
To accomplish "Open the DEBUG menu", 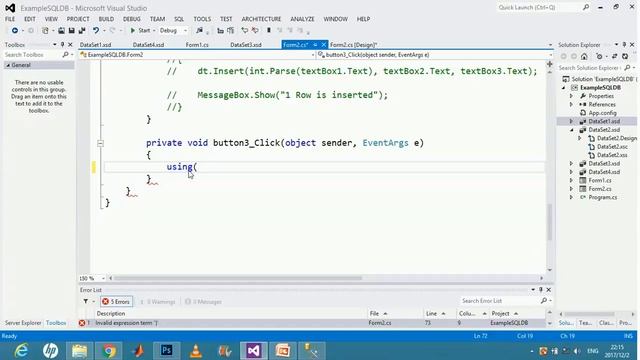I will click(131, 19).
